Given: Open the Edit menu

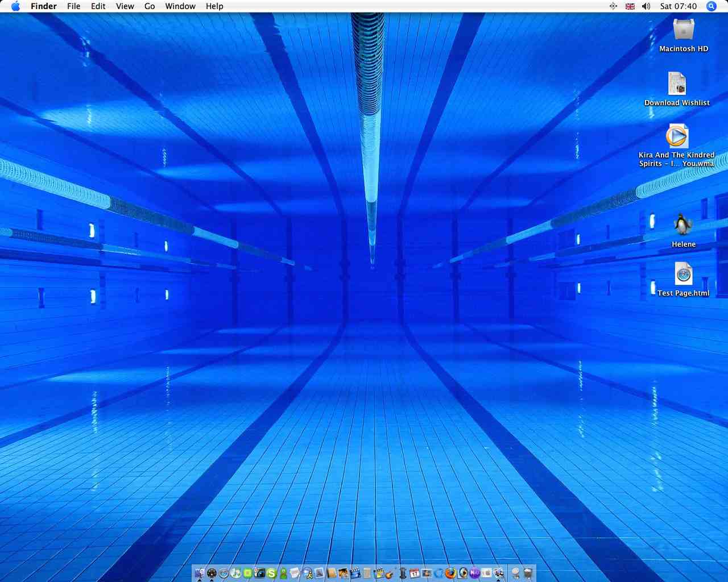Looking at the screenshot, I should (x=98, y=6).
